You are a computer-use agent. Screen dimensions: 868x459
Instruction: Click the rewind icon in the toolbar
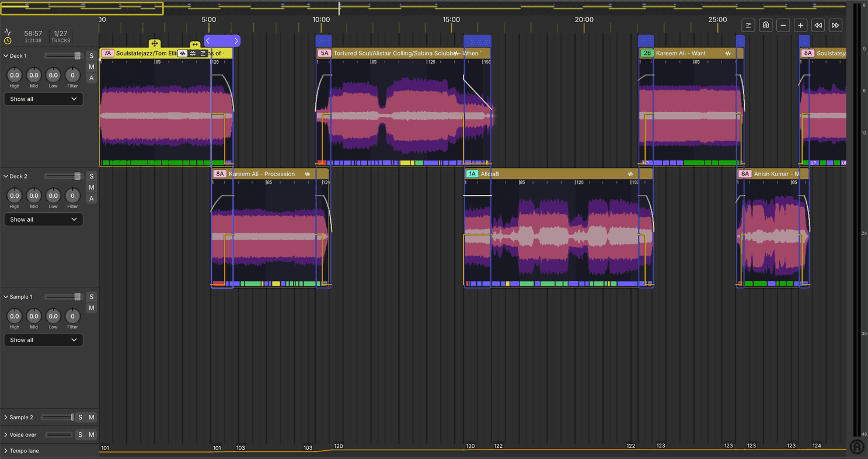(x=818, y=25)
